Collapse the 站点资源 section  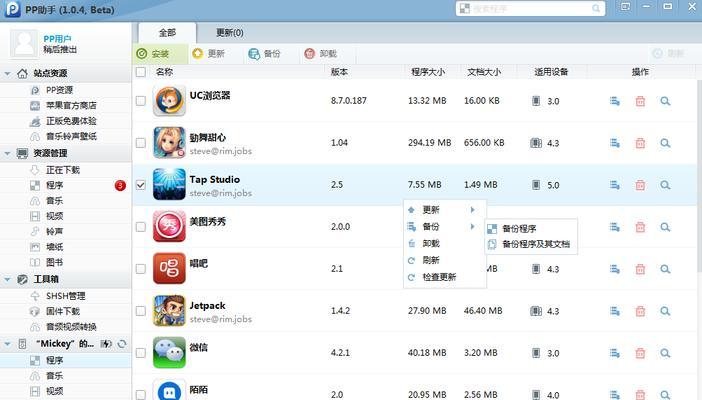point(7,73)
